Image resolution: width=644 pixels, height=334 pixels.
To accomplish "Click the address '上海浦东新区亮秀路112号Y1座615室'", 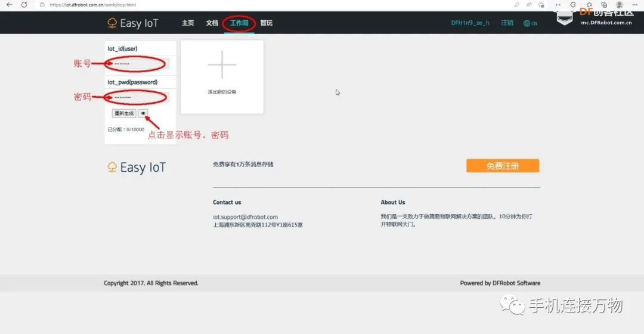I will point(258,225).
